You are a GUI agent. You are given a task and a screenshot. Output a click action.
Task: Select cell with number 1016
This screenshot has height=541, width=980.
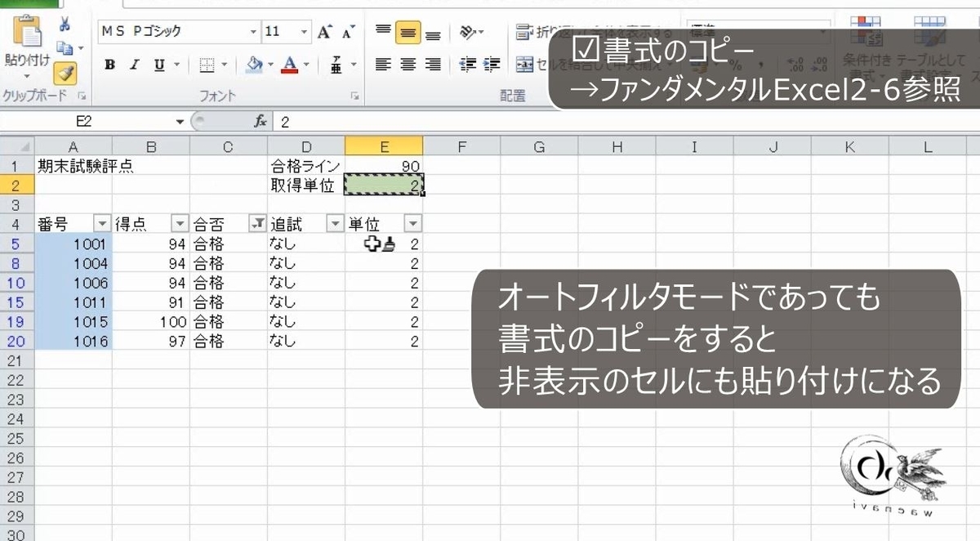coord(73,342)
